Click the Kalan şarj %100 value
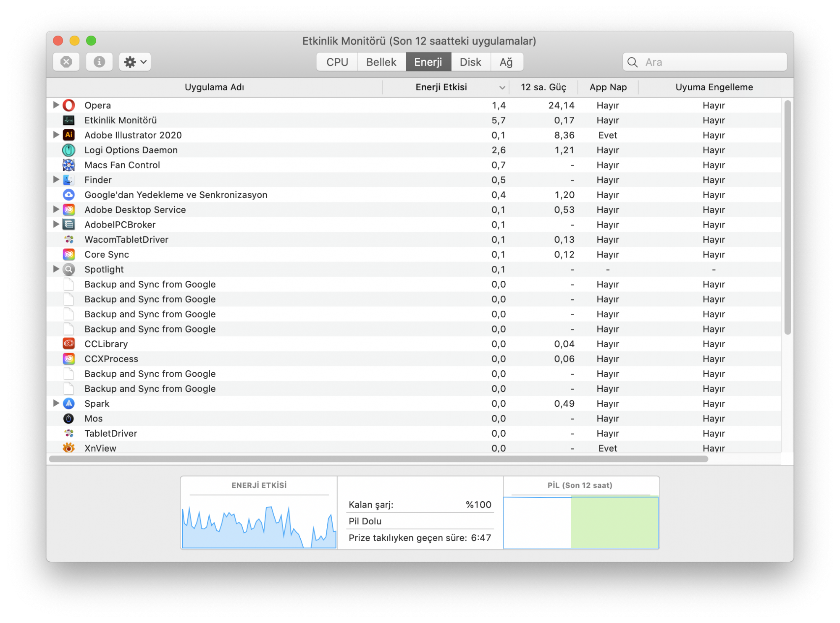 point(478,505)
